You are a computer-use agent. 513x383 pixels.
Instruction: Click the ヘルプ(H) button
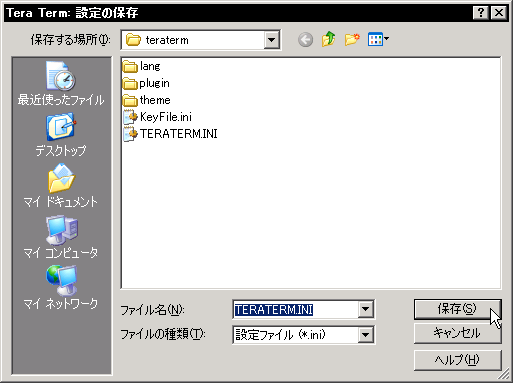coord(457,360)
